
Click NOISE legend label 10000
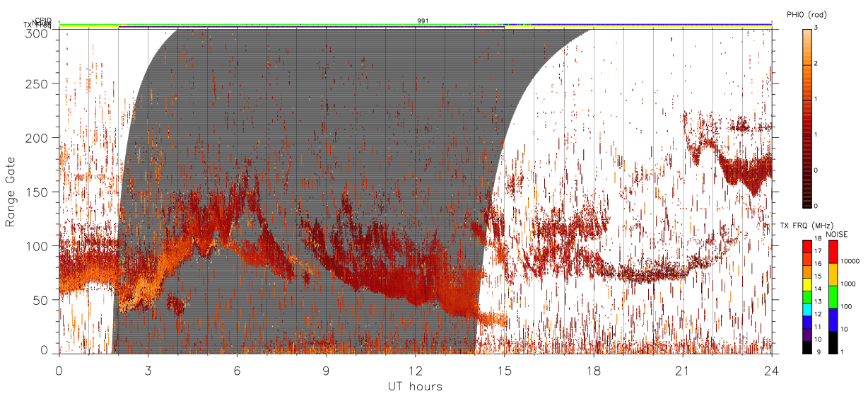click(x=850, y=262)
